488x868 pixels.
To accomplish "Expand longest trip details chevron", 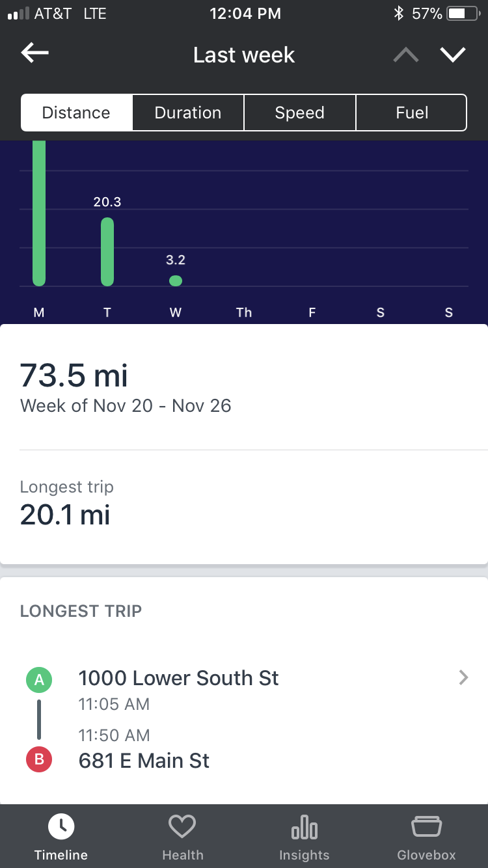I will (x=463, y=678).
